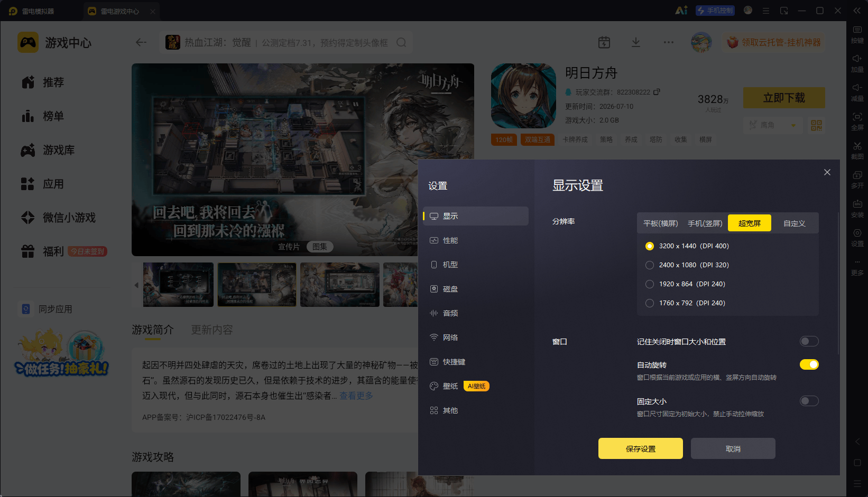Viewport: 868px width, 497px height.
Task: Open 磁盘 settings category
Action: [x=476, y=289]
